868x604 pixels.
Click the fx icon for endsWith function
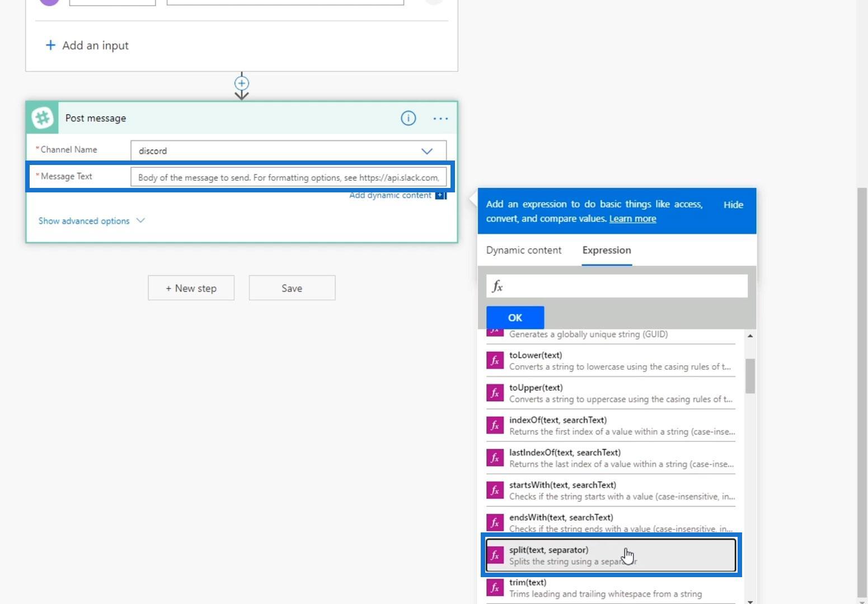495,523
